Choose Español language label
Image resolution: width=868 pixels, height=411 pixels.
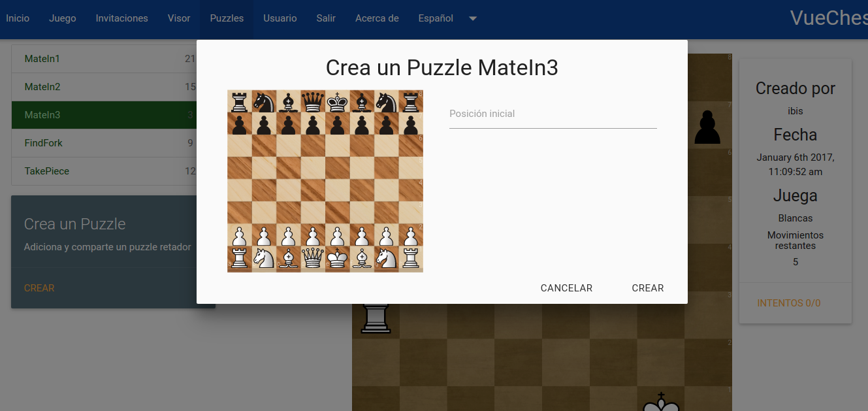click(x=436, y=18)
